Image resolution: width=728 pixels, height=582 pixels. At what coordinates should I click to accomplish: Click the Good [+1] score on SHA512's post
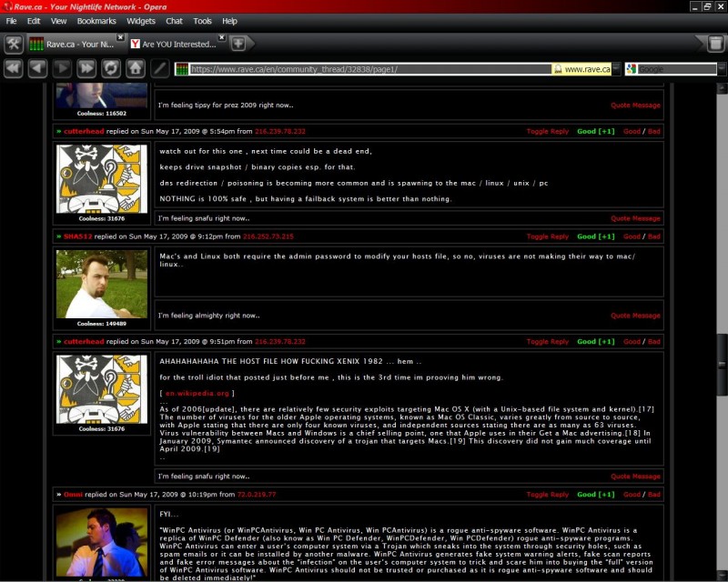pos(596,236)
